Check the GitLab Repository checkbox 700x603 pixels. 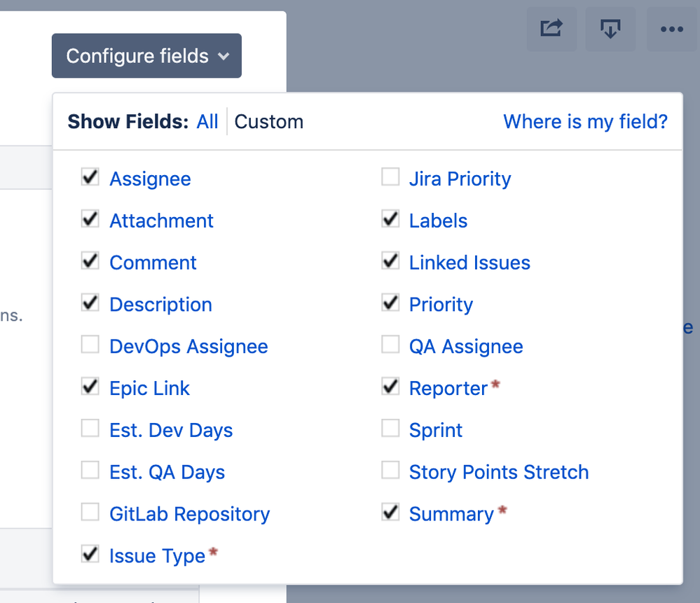pos(90,512)
